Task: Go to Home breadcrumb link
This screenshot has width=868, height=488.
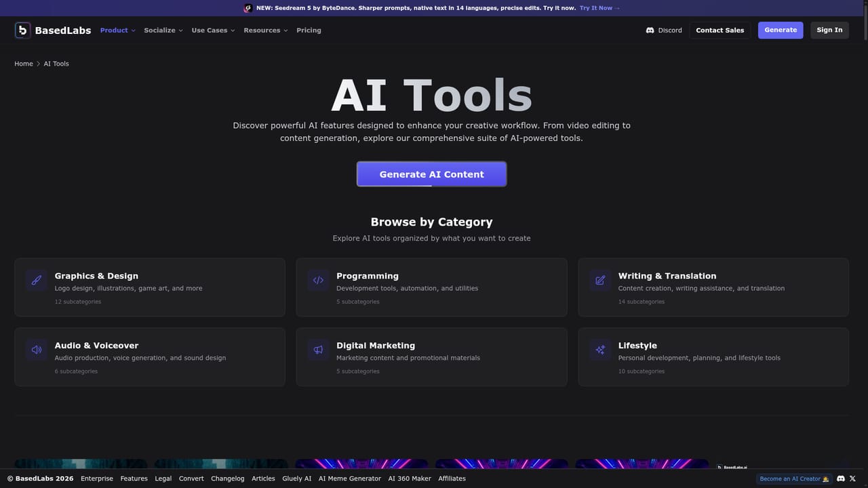Action: [24, 64]
